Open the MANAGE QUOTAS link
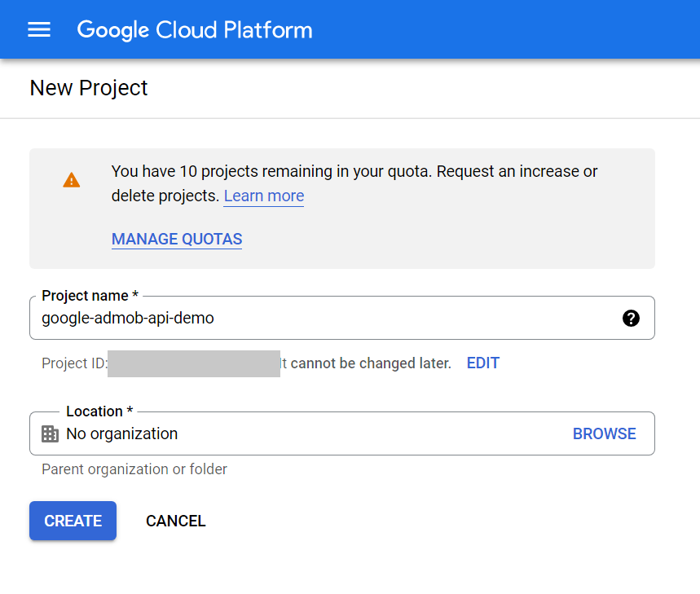This screenshot has height=594, width=700. [x=177, y=240]
